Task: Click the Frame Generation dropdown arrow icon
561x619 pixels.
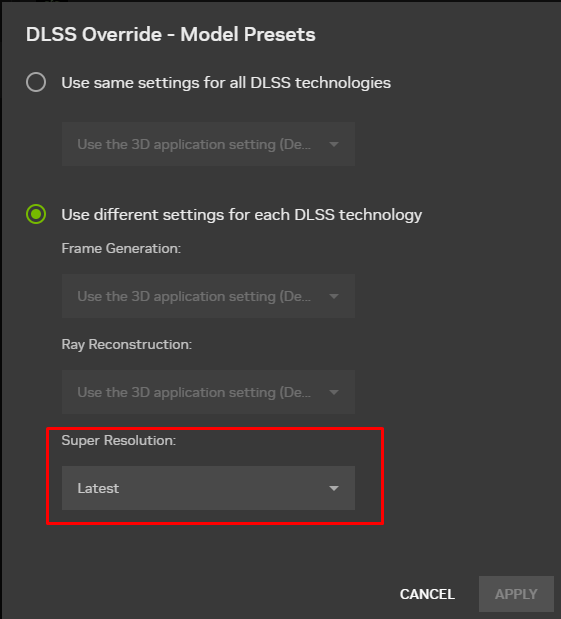Action: [x=334, y=296]
